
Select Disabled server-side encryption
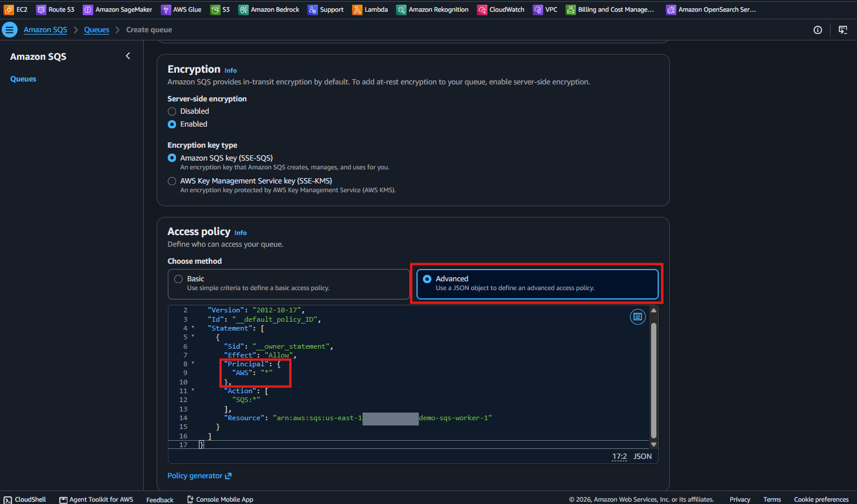(x=172, y=111)
